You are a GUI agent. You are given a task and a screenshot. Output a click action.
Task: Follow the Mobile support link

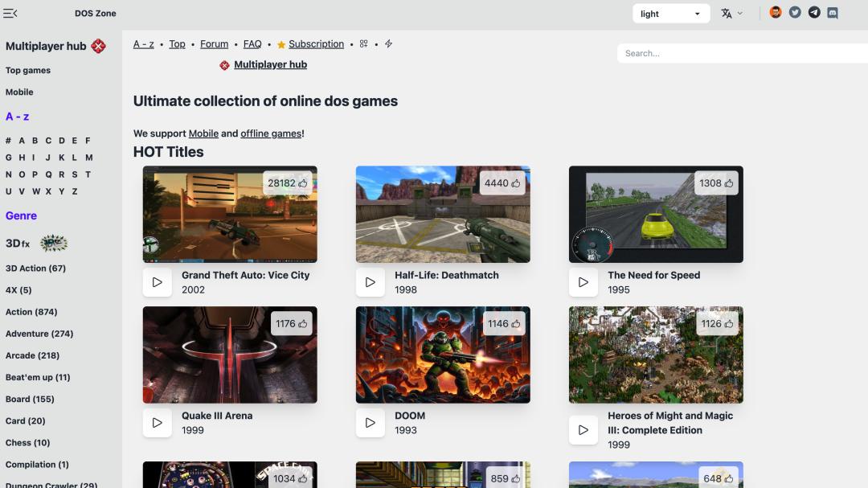(x=203, y=133)
